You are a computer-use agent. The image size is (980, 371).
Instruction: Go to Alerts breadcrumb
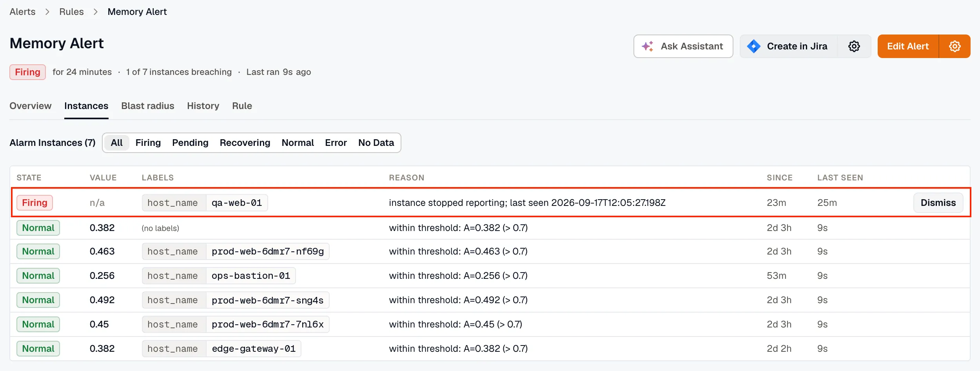pyautogui.click(x=22, y=12)
